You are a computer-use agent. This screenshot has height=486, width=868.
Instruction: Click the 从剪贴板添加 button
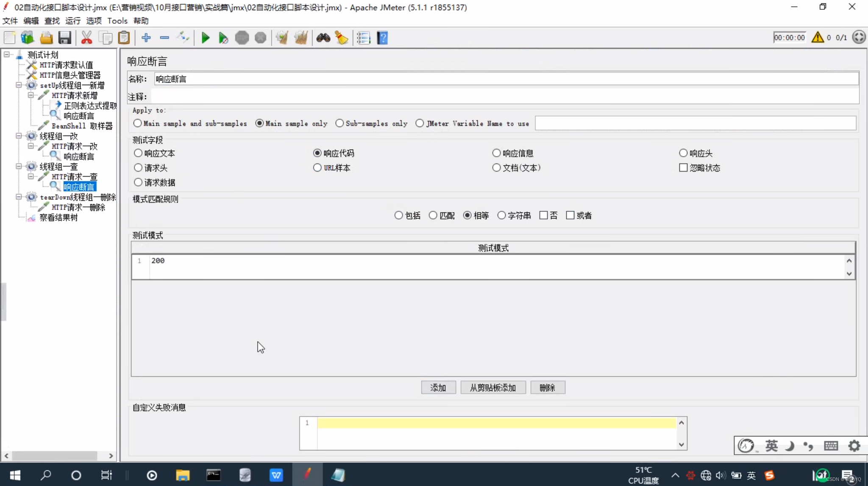point(493,388)
